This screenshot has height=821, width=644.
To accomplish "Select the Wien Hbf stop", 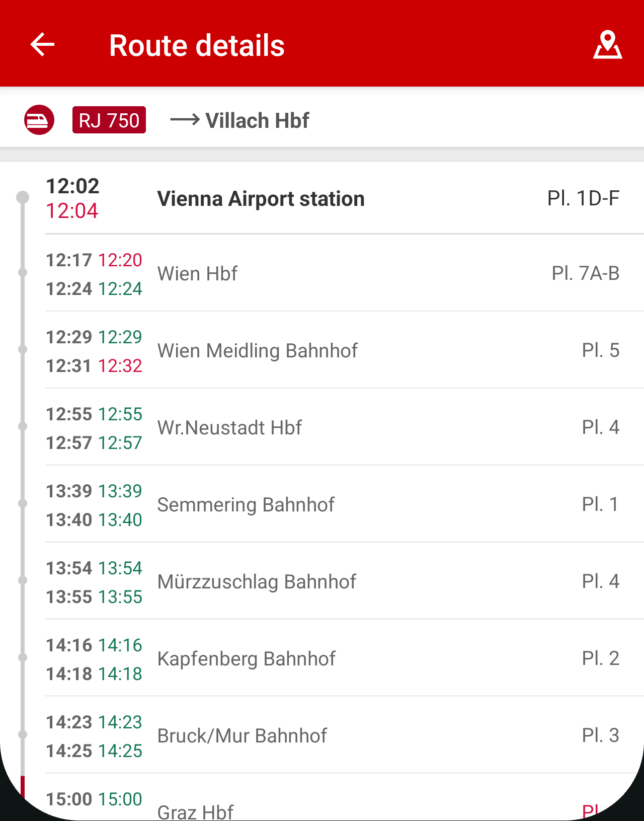I will (x=197, y=274).
